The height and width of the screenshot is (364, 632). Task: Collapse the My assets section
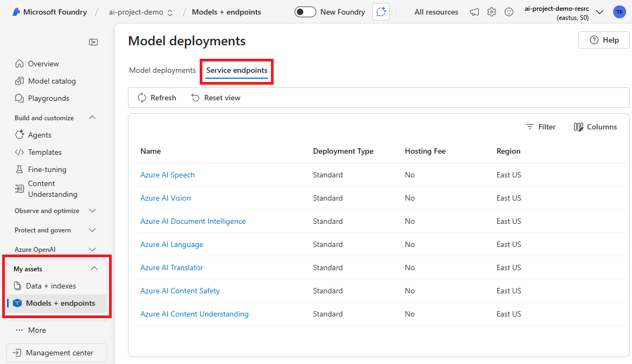pos(94,269)
